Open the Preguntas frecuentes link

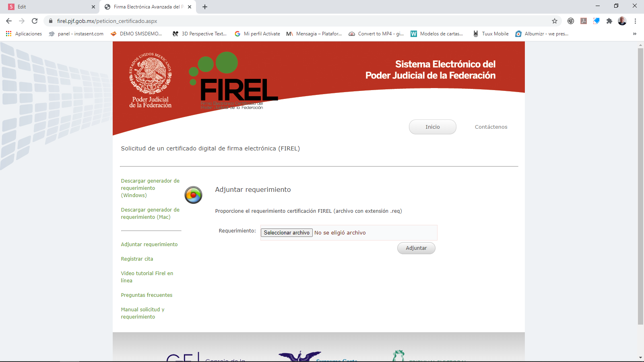(x=147, y=295)
